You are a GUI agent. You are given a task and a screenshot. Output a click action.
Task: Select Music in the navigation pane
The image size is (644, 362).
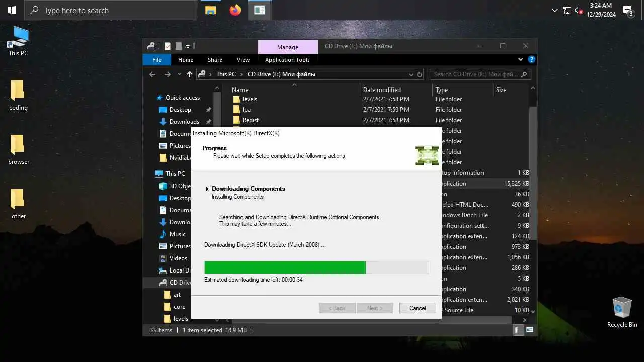(177, 234)
